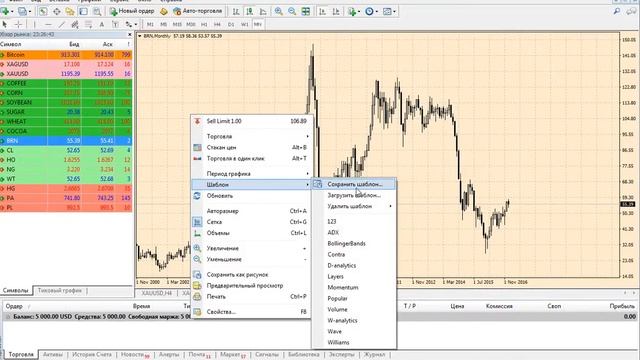
Task: Open the Profiles toolbar icon
Action: coord(22,11)
